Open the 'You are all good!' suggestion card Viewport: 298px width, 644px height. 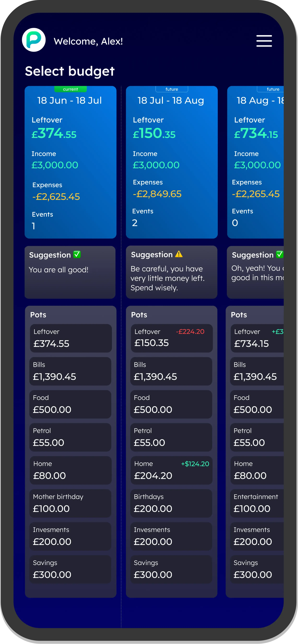(70, 272)
